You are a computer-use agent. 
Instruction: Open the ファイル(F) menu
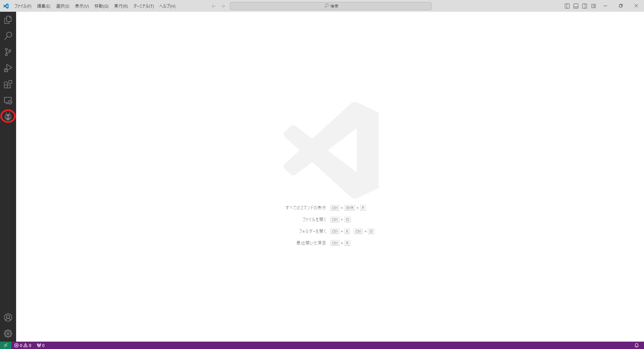23,6
